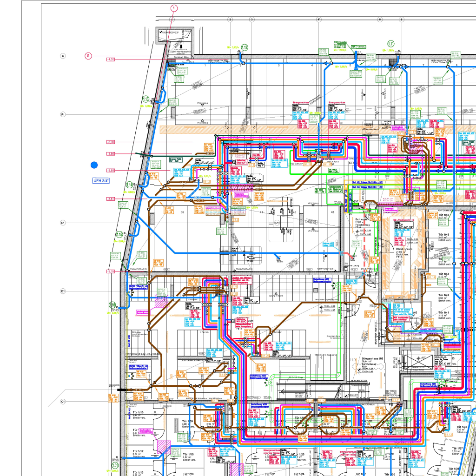The height and width of the screenshot is (476, 476).
Task: Click red axis circle 1 at top
Action: click(174, 8)
